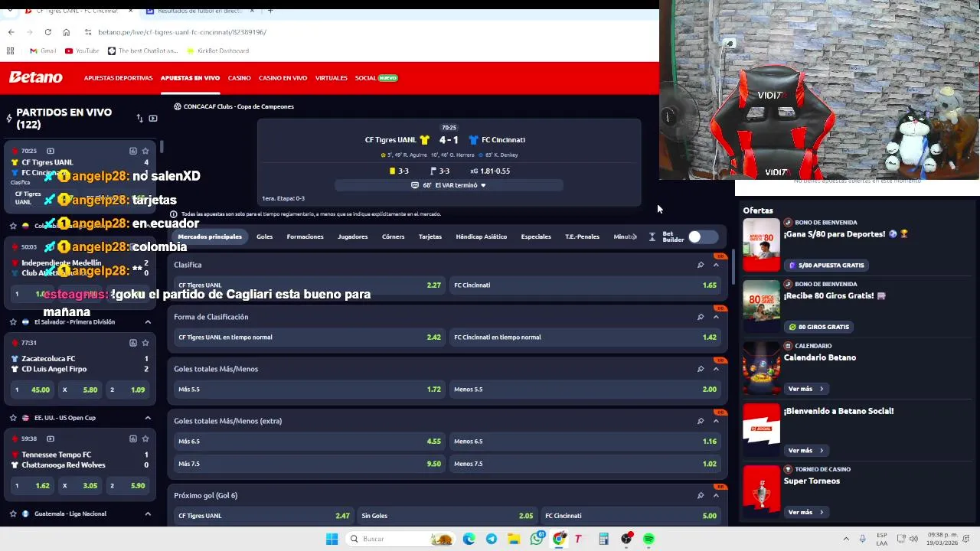Select Más 5.5 goals at 1.72

309,390
